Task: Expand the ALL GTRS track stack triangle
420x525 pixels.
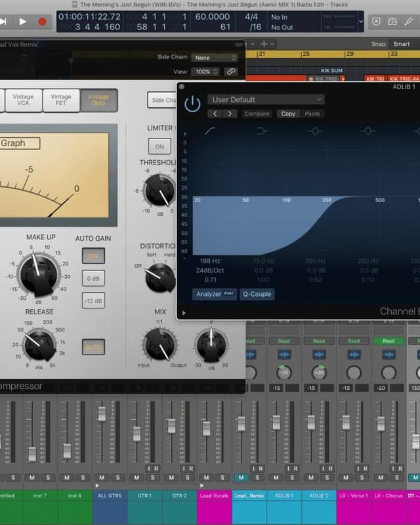Action: (x=97, y=485)
